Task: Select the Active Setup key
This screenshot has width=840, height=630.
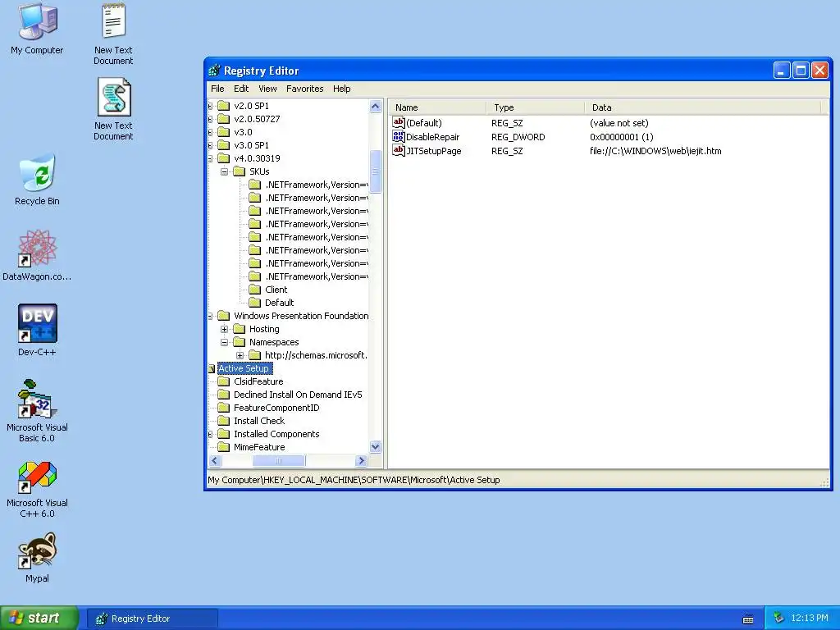Action: pos(243,368)
